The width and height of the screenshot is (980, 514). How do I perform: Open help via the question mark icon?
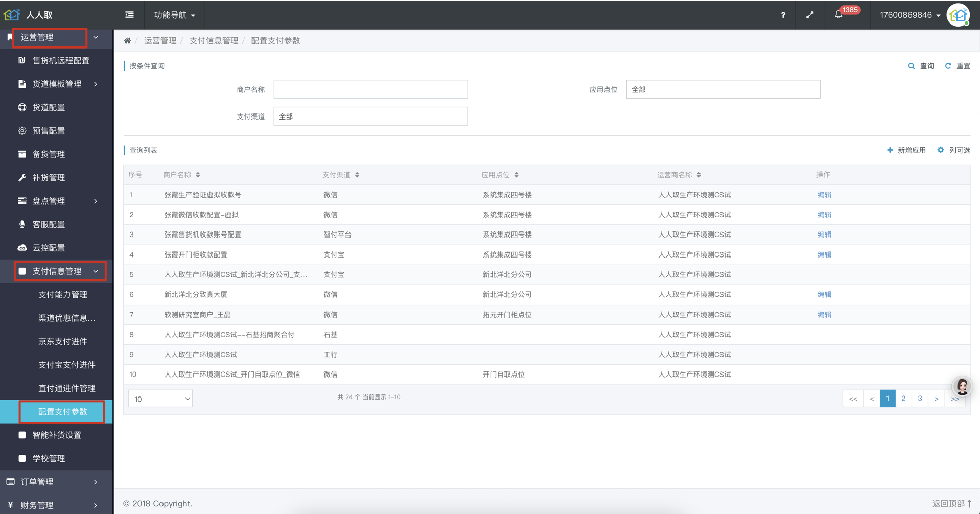coord(783,15)
